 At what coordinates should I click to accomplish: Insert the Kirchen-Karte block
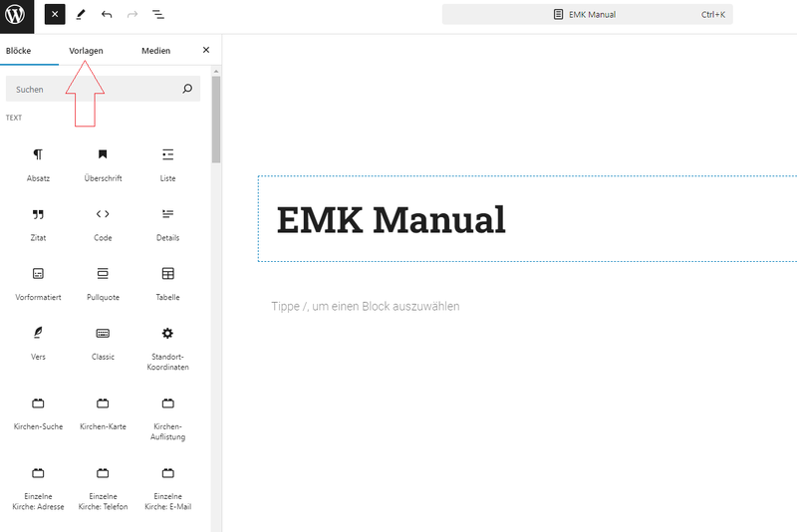[x=103, y=413]
